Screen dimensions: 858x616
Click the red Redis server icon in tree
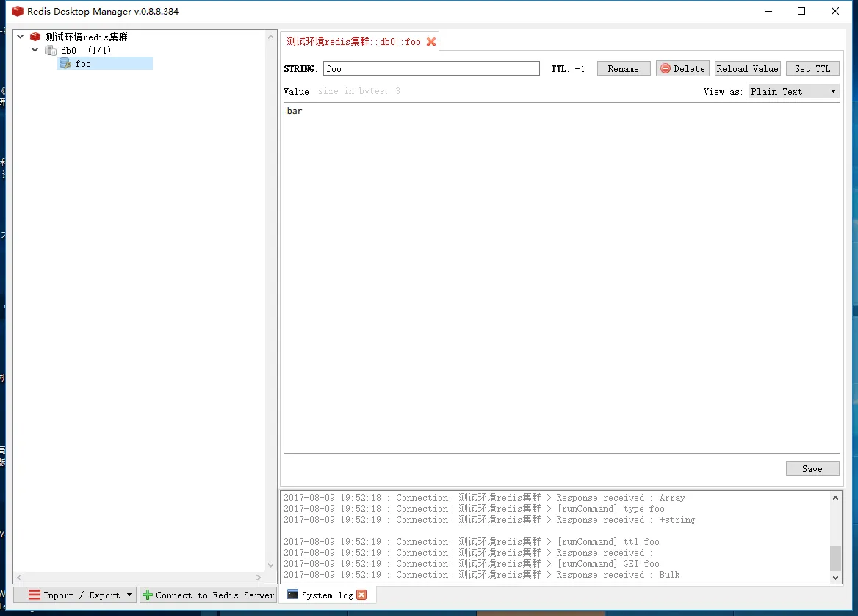(35, 37)
